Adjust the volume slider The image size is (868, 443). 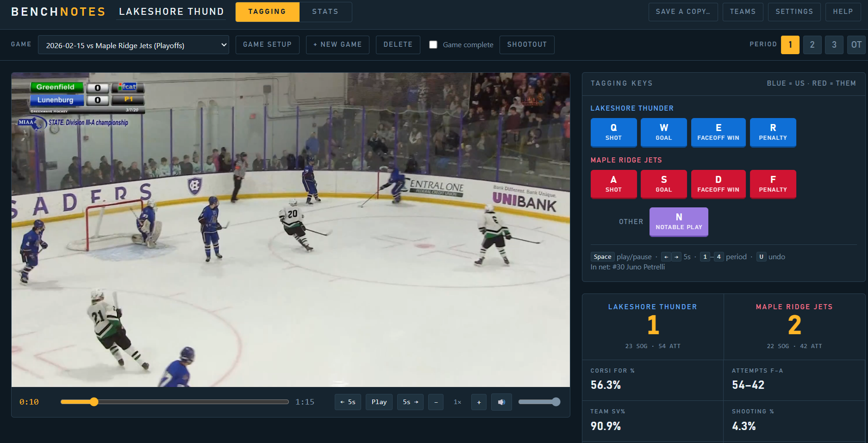coord(539,402)
